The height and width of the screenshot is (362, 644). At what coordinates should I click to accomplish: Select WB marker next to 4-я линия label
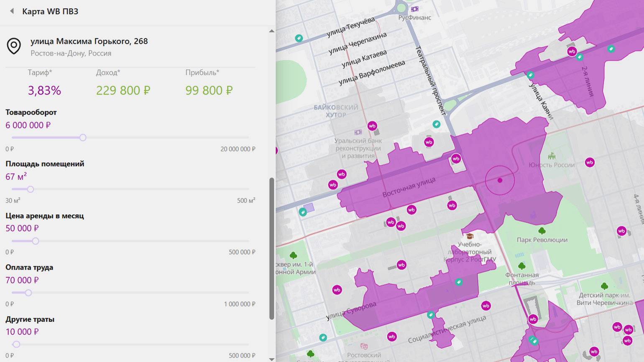click(621, 231)
